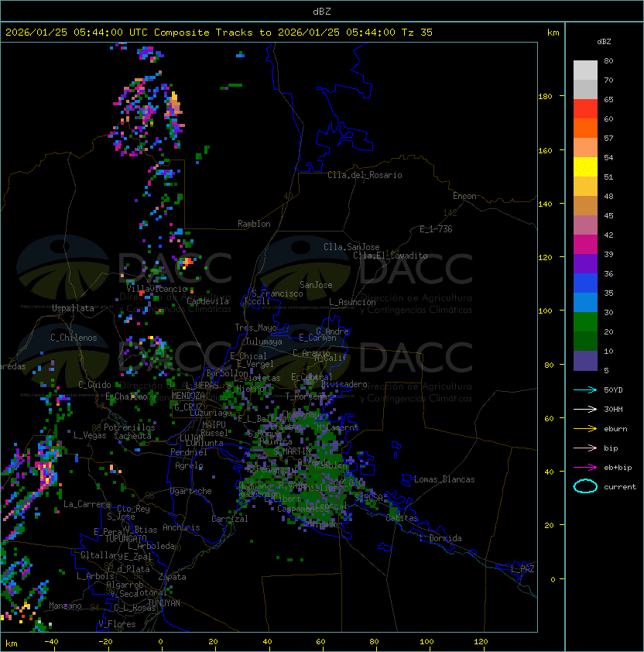Click the yellow eburn arrow in legend
The height and width of the screenshot is (652, 644).
585,429
